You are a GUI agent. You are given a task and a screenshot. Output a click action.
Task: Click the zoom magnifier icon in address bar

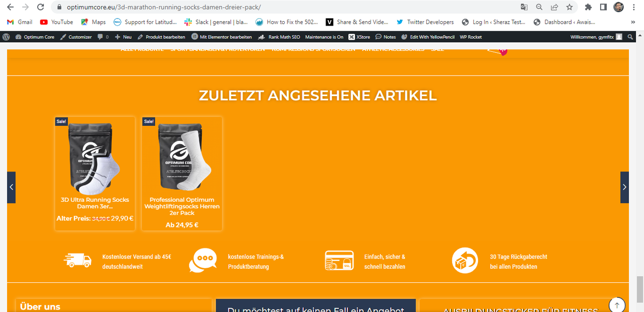pyautogui.click(x=539, y=8)
